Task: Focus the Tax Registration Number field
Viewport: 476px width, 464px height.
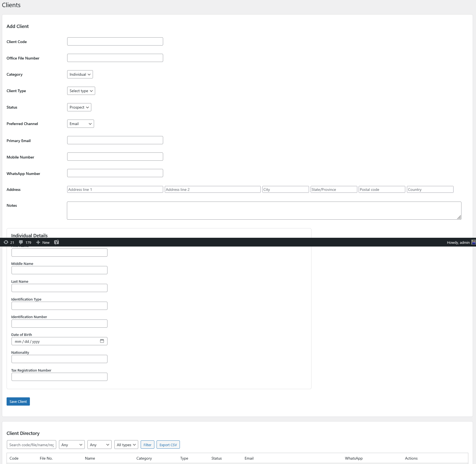Action: (59, 377)
